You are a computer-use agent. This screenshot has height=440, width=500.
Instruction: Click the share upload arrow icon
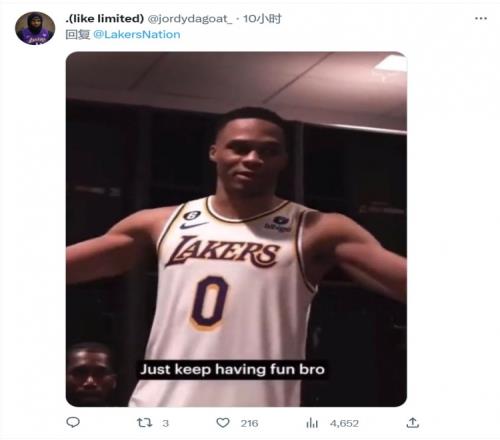[412, 423]
